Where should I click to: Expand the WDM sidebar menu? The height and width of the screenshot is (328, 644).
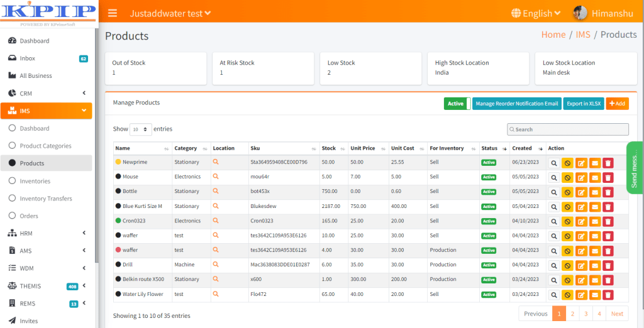point(47,268)
